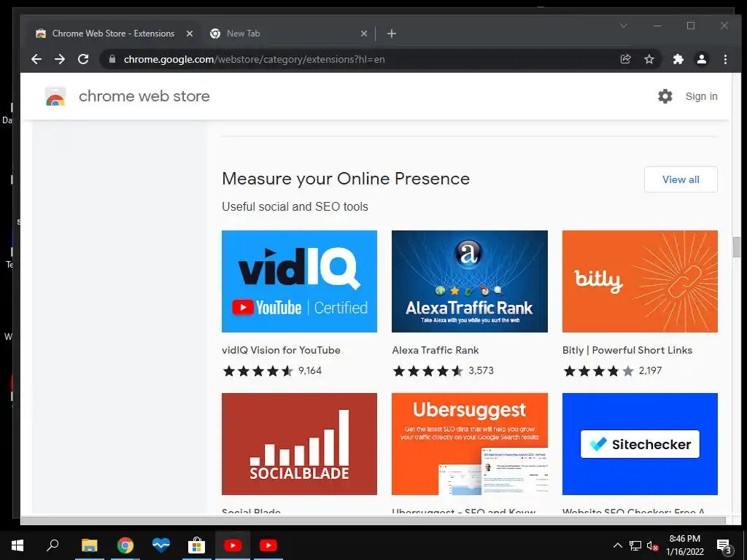Open the Chrome three-dot menu
747x560 pixels.
[725, 59]
